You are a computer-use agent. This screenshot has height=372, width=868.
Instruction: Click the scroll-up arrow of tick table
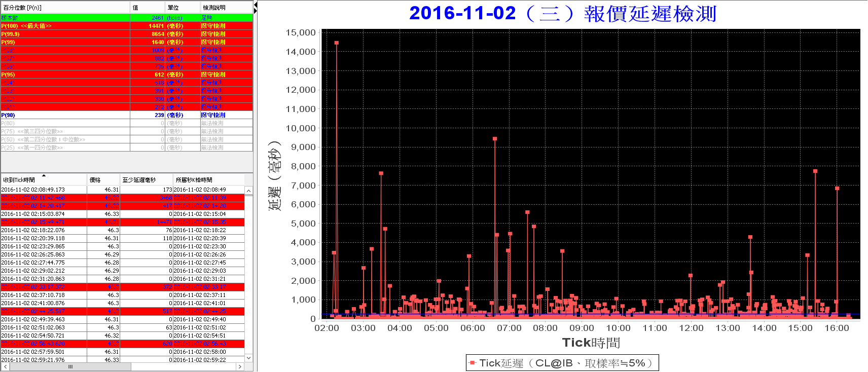tap(248, 191)
